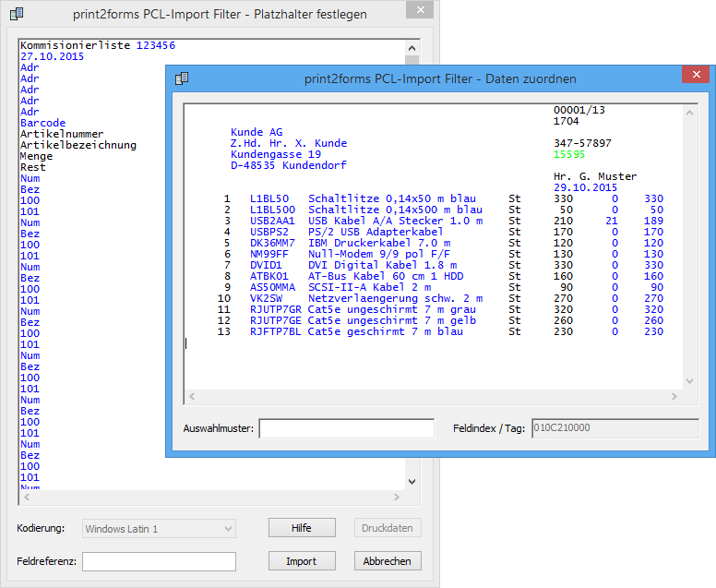Cancel with the Abbrechen button

[x=388, y=561]
